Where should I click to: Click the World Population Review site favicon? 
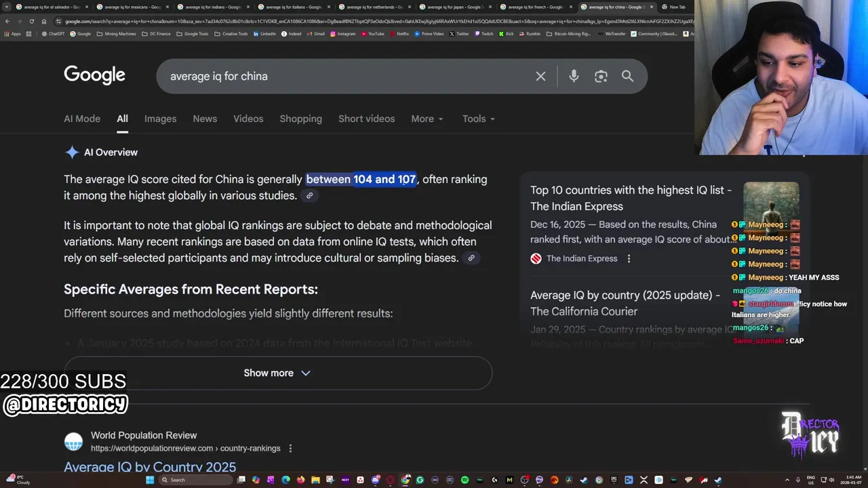[73, 441]
